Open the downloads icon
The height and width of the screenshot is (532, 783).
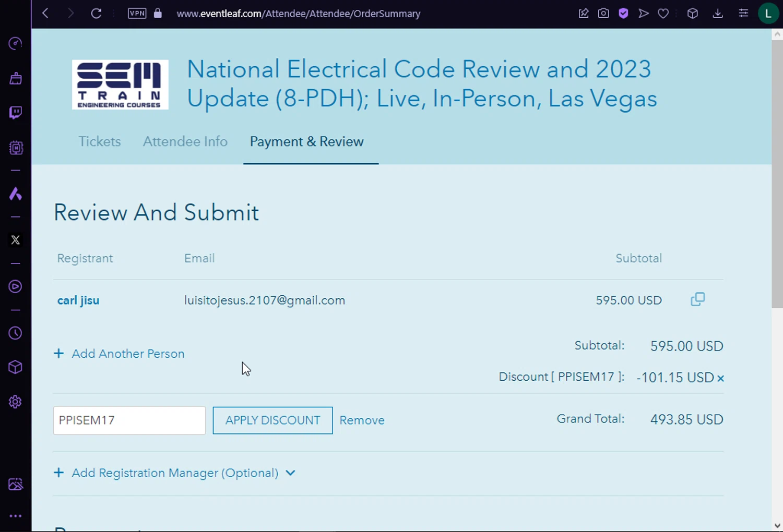point(718,13)
